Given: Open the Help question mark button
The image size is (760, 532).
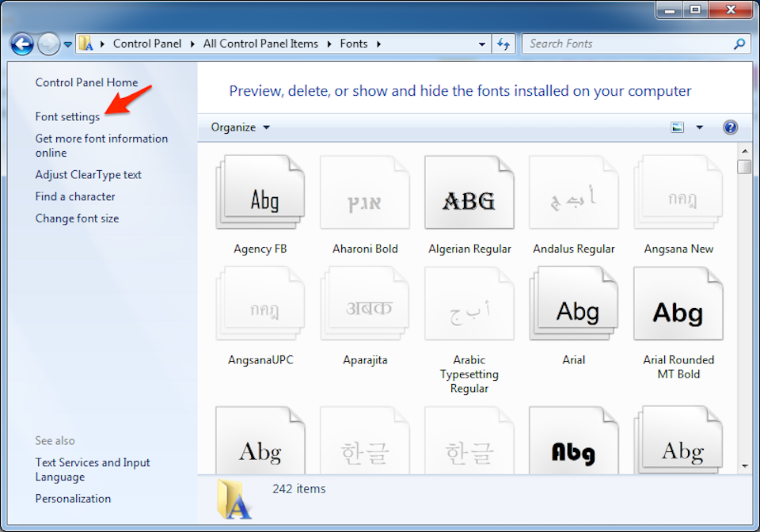Looking at the screenshot, I should (x=730, y=127).
